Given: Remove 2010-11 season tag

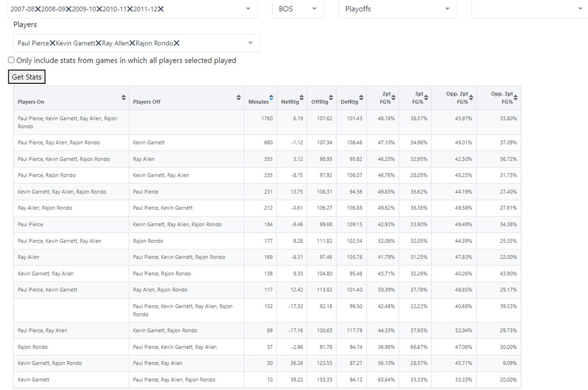Looking at the screenshot, I should tap(130, 9).
